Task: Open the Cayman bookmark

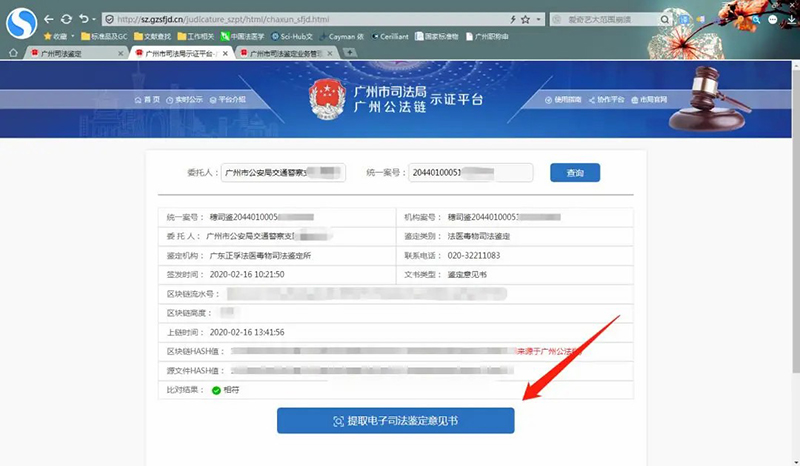Action: [341, 36]
